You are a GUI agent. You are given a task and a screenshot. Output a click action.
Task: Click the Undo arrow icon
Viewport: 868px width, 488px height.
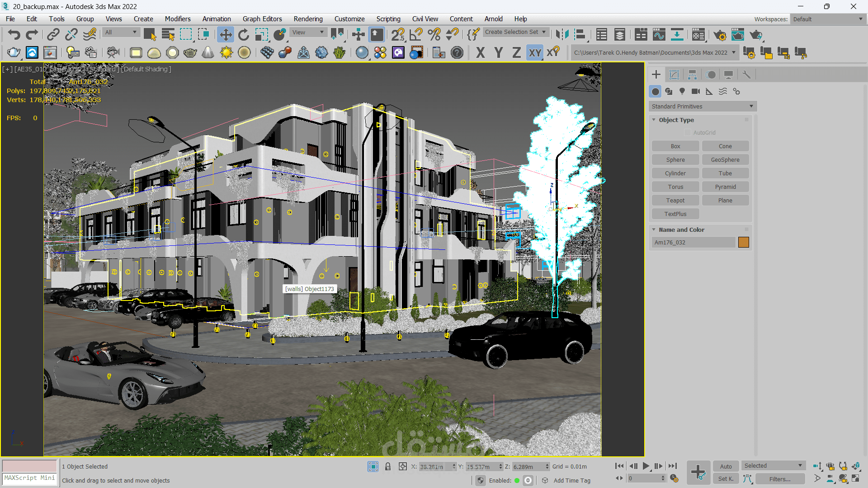point(14,35)
